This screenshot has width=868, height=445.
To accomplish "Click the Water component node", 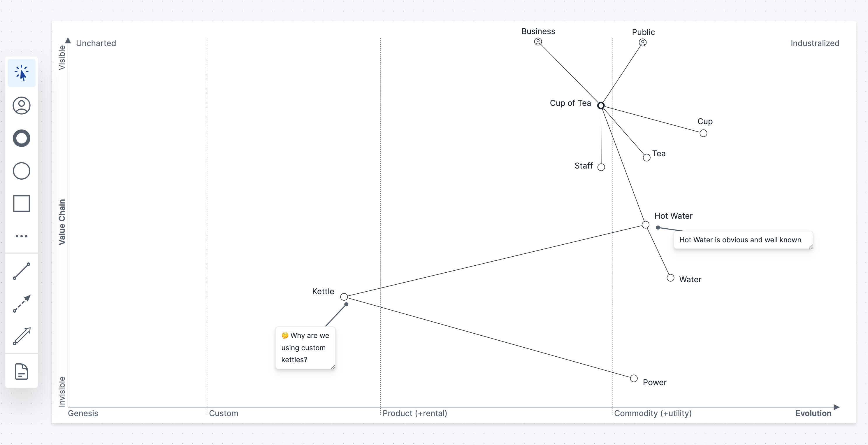I will [670, 278].
